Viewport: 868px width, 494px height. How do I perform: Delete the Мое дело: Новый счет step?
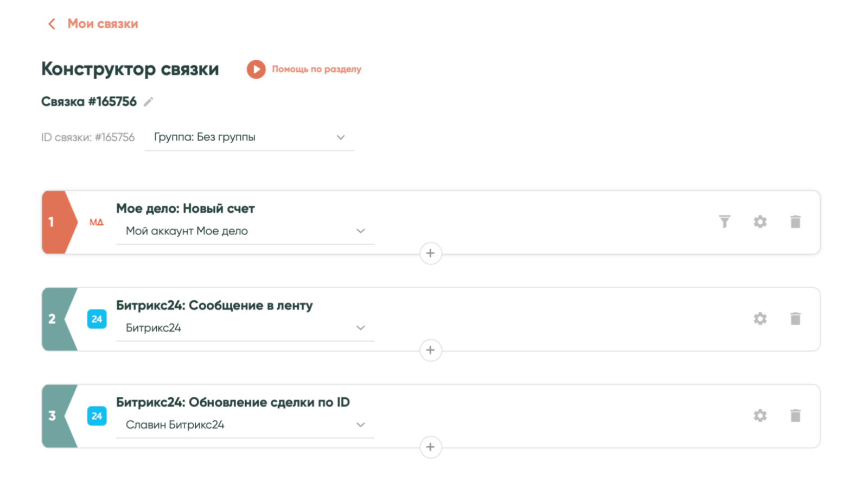pyautogui.click(x=795, y=221)
